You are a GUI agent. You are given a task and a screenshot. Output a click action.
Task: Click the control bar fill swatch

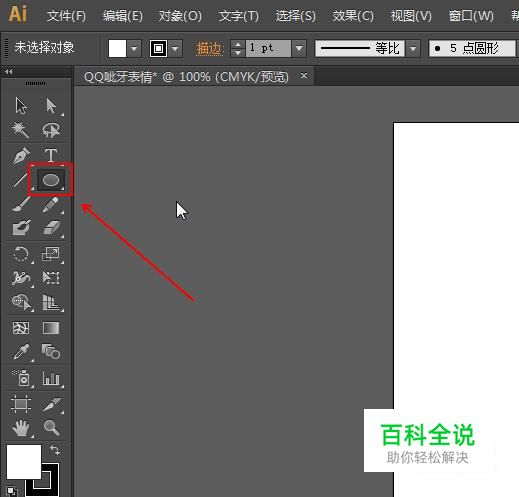click(117, 49)
